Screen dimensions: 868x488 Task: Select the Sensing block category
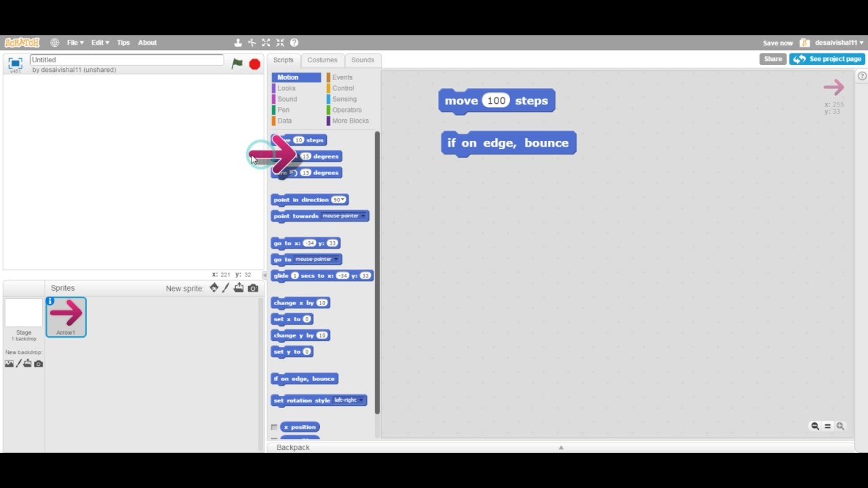tap(344, 99)
